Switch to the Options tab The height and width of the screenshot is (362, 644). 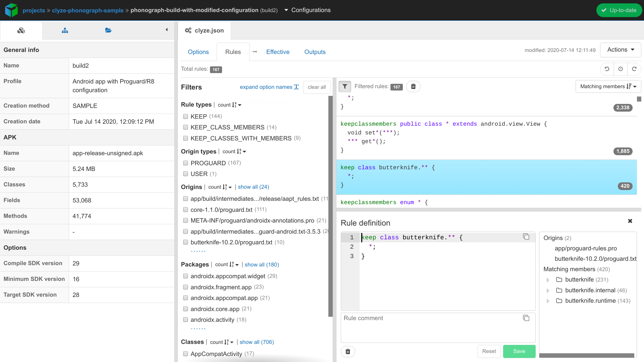pyautogui.click(x=198, y=52)
